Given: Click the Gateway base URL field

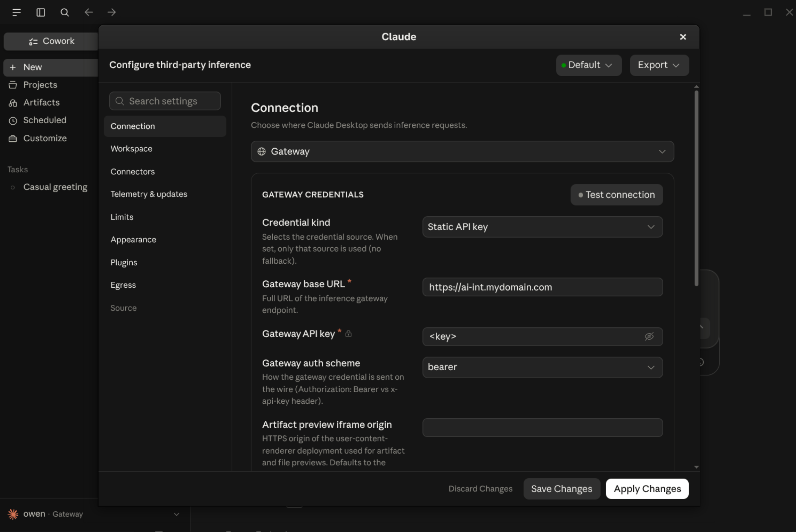Looking at the screenshot, I should 542,287.
